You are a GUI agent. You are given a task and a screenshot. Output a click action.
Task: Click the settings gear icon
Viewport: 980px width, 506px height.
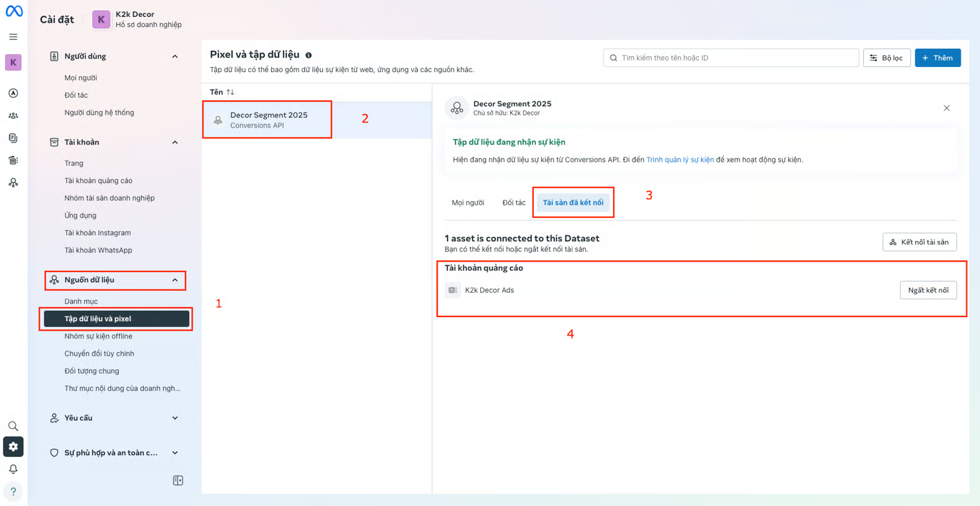click(x=13, y=447)
